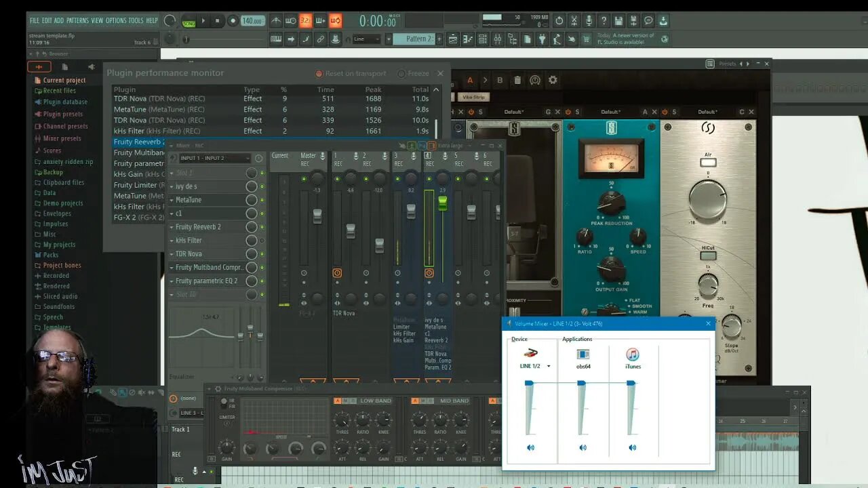This screenshot has height=488, width=868.
Task: Stop playback with the Stop button
Action: tap(217, 21)
